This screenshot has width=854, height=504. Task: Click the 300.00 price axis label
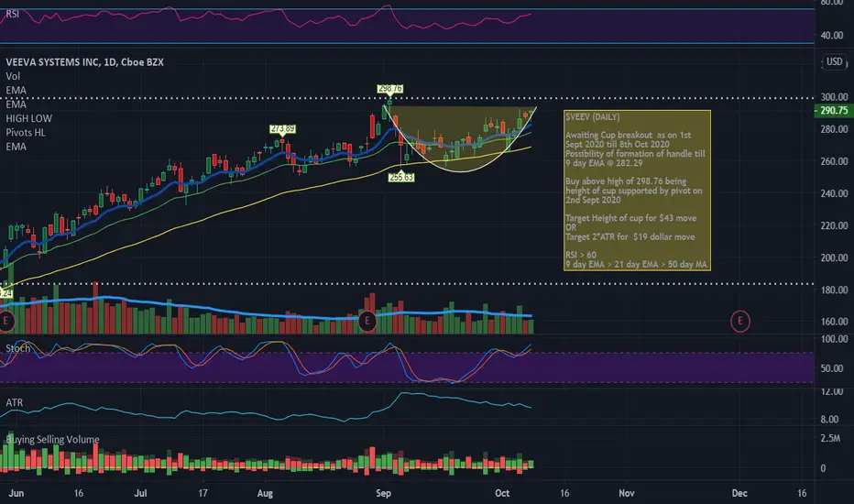point(835,97)
